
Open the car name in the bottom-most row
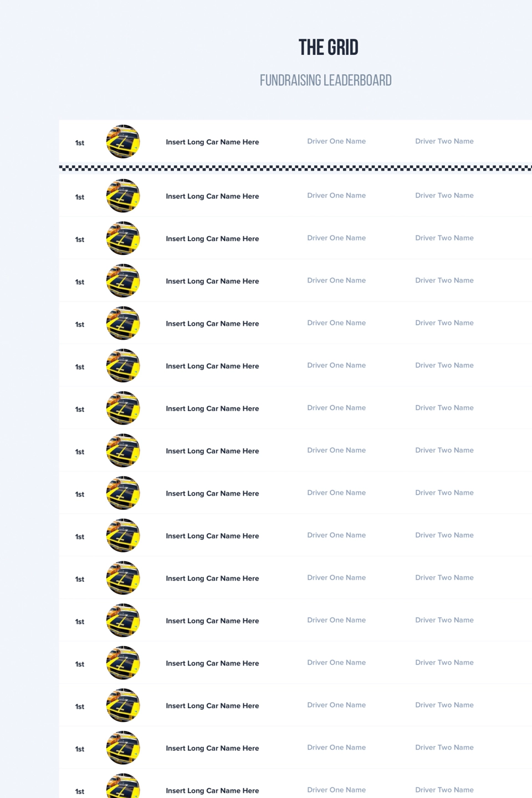(212, 791)
